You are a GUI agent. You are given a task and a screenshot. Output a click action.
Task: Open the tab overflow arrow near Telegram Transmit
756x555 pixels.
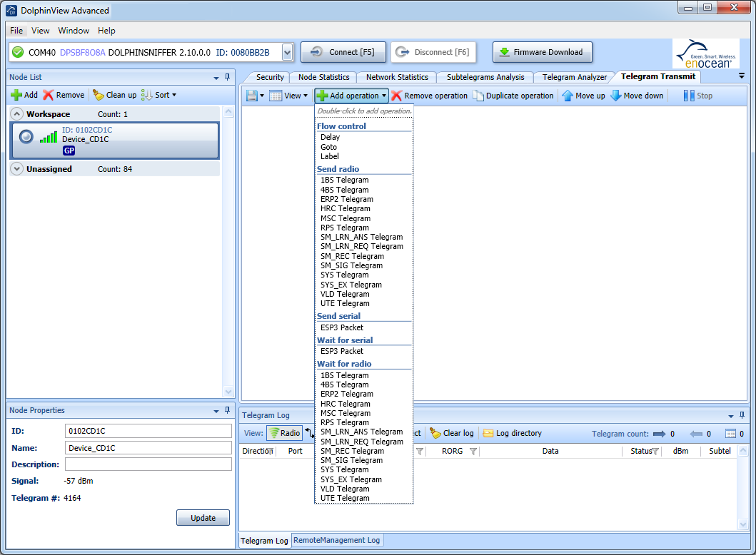pyautogui.click(x=742, y=76)
